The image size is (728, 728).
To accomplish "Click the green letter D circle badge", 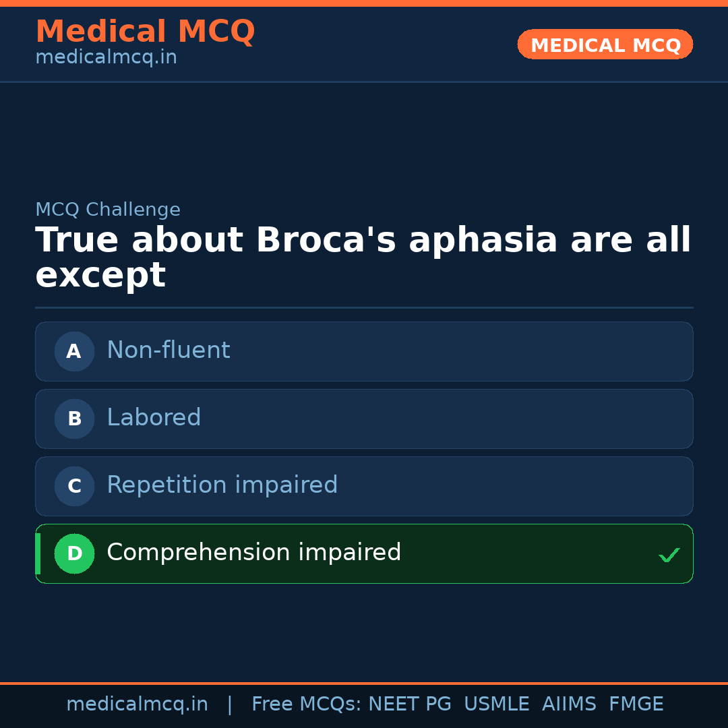I will coord(74,553).
